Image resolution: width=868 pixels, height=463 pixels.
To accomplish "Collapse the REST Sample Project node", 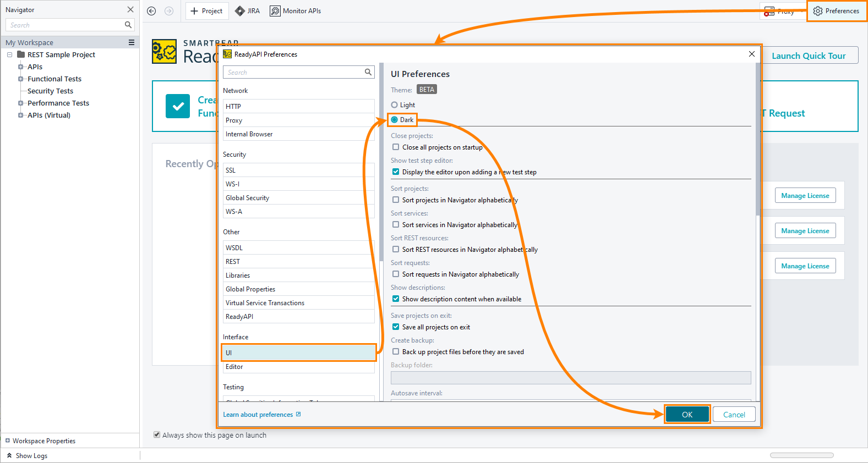I will pos(9,54).
